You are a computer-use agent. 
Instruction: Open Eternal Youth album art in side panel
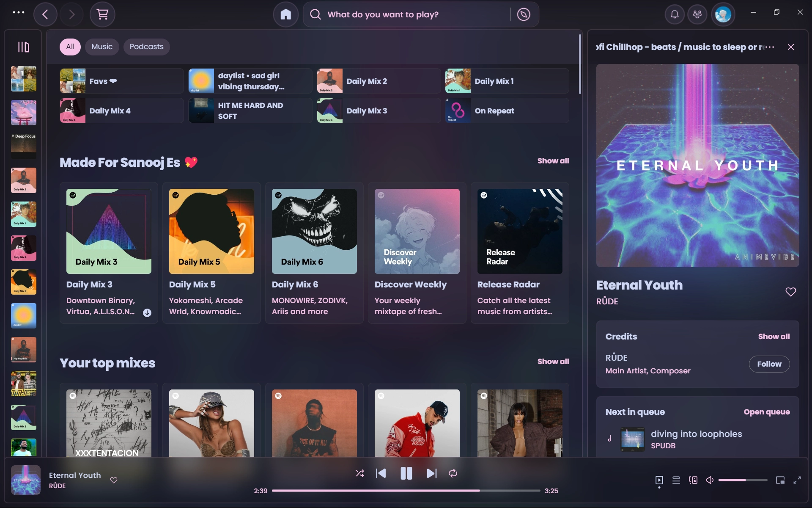pyautogui.click(x=698, y=166)
